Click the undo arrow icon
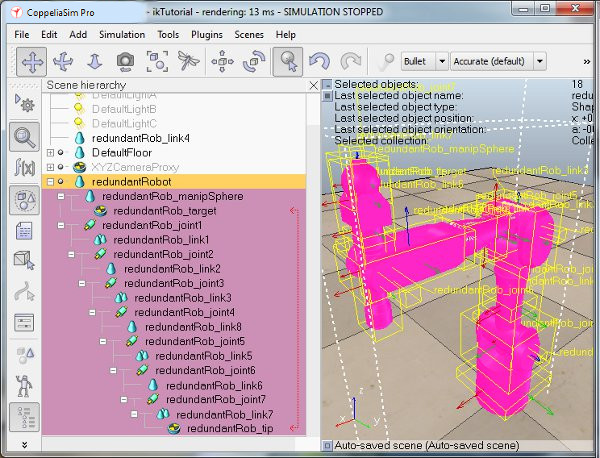 (319, 61)
